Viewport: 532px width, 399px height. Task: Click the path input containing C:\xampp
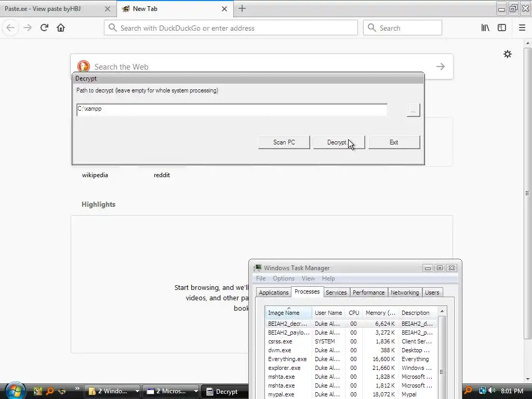(x=232, y=110)
